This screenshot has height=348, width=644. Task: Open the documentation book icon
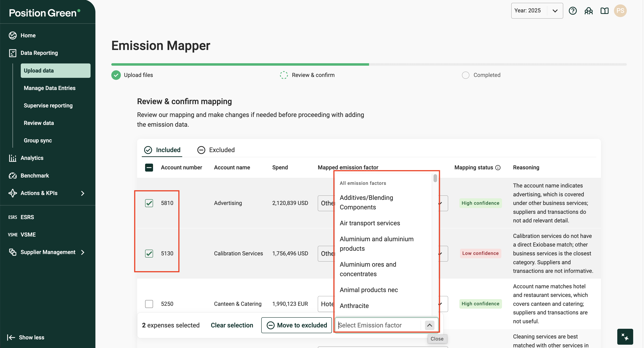604,11
